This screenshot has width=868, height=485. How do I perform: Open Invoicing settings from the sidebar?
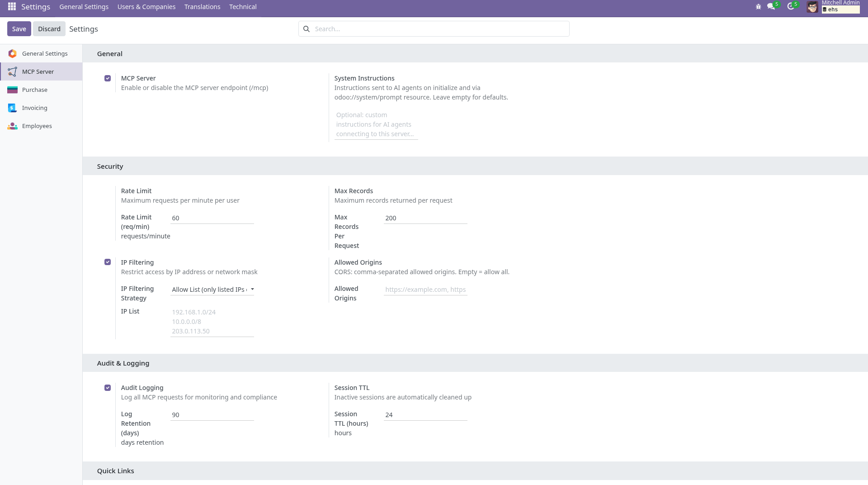point(12,108)
